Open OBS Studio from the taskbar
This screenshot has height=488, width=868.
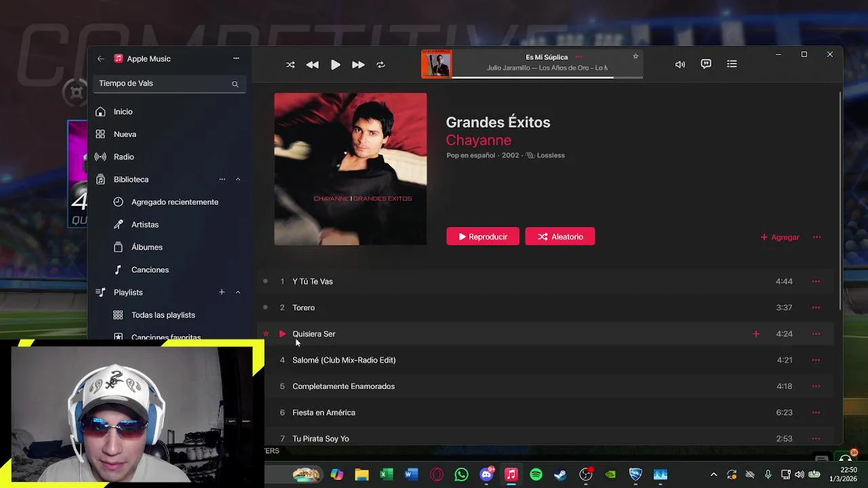tap(586, 474)
